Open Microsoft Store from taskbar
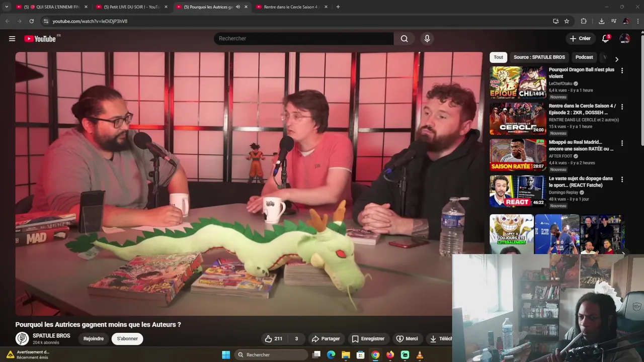The width and height of the screenshot is (644, 362). [360, 355]
